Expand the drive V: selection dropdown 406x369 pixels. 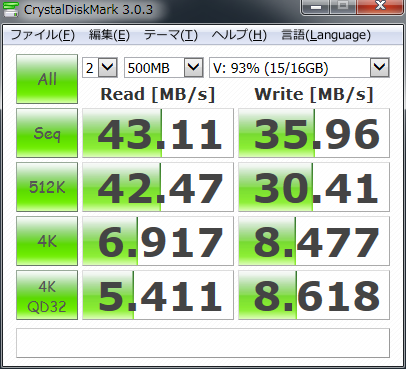[299, 68]
